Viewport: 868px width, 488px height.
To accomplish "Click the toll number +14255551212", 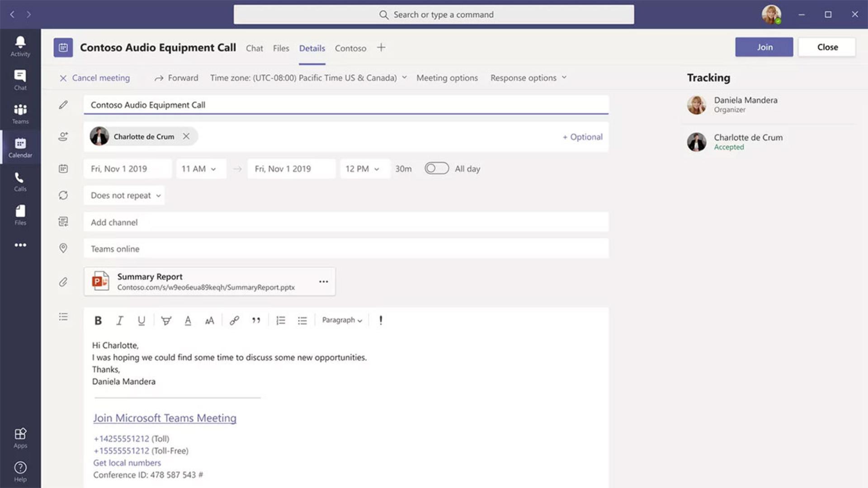I will pyautogui.click(x=121, y=439).
